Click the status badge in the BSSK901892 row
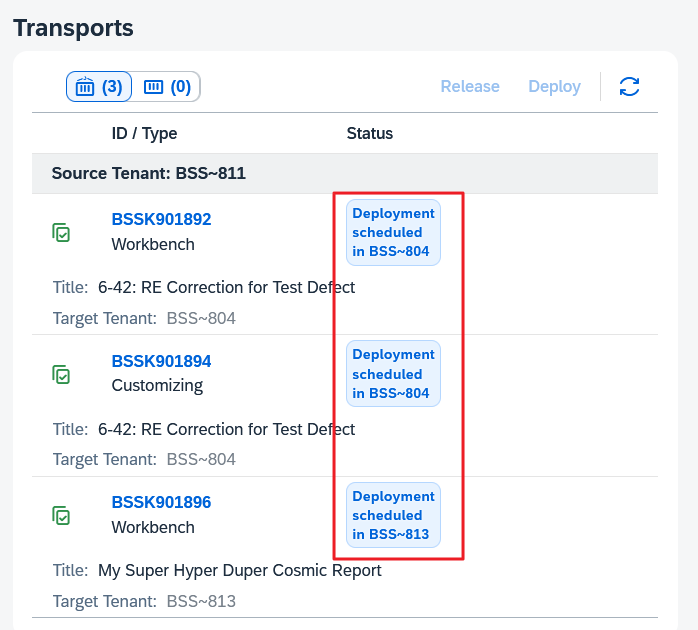 point(393,232)
